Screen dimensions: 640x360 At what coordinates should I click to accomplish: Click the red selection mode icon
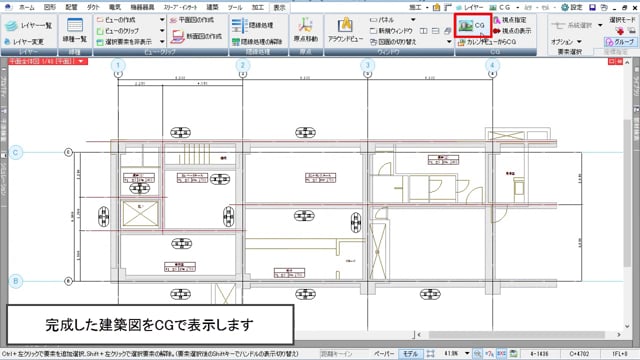(620, 31)
